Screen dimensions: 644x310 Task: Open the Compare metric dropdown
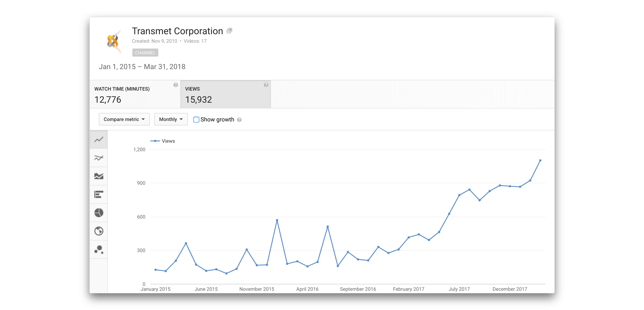124,119
